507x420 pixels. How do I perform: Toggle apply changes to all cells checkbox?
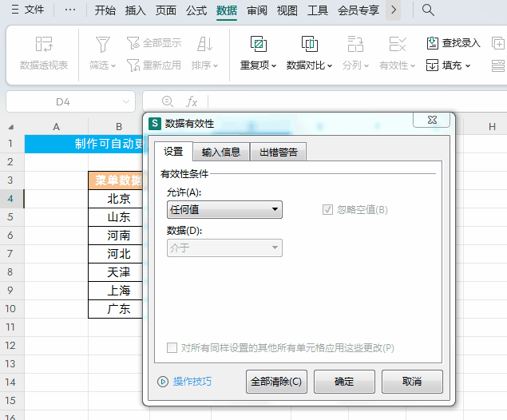point(172,348)
